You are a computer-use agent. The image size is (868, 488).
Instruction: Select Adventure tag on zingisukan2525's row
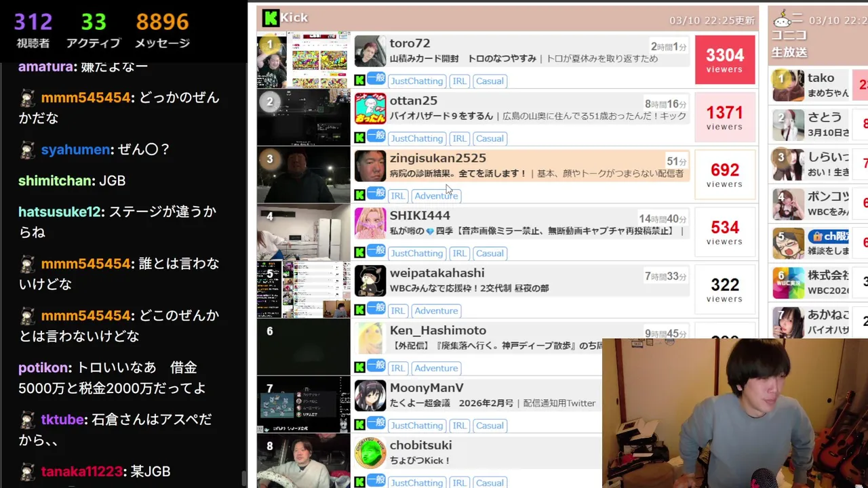436,196
